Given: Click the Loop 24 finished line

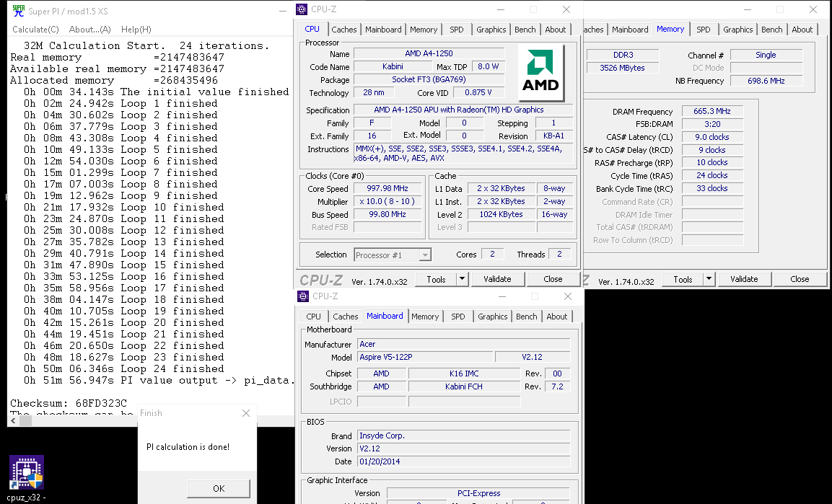Looking at the screenshot, I should (x=123, y=369).
